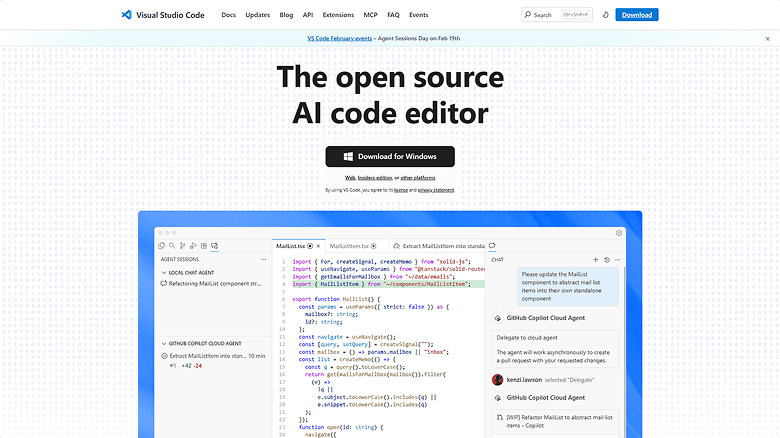Follow the VS Code February events link
Image resolution: width=780 pixels, height=438 pixels.
click(x=339, y=38)
